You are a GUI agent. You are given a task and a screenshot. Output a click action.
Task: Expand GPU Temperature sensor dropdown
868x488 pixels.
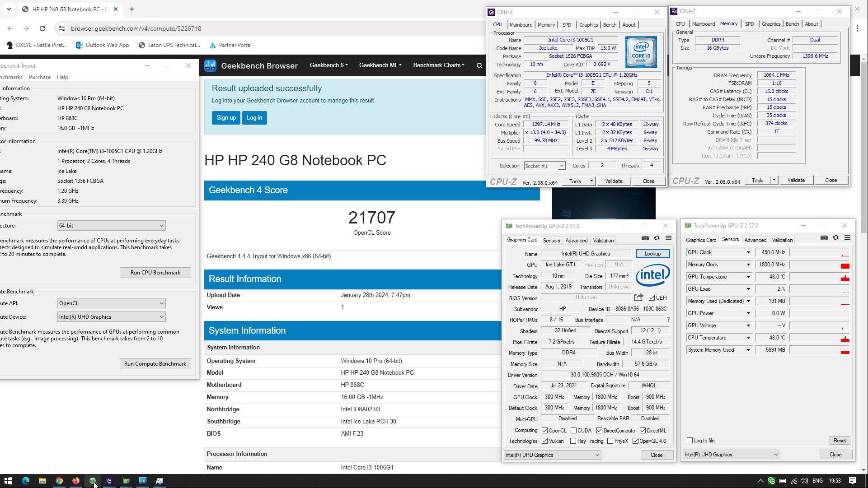(748, 277)
